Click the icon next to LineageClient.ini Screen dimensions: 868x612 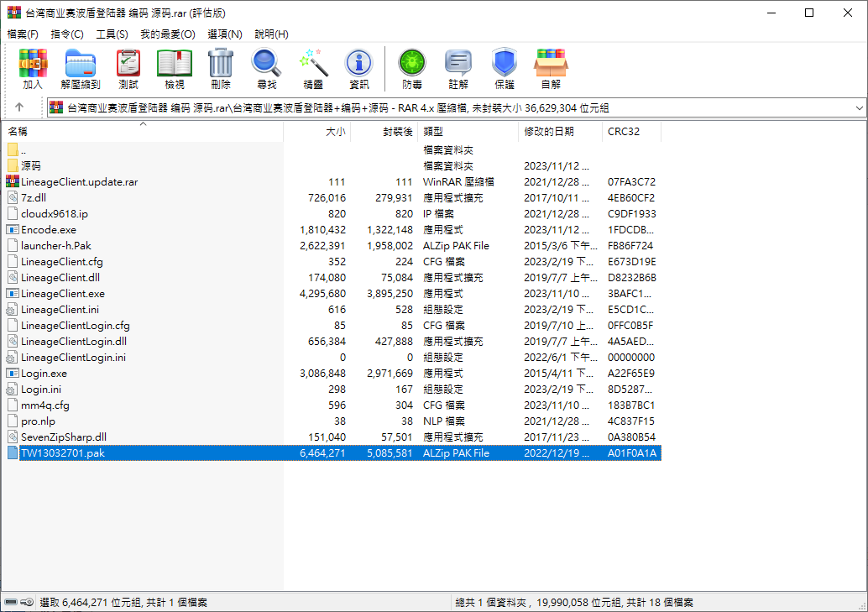pyautogui.click(x=13, y=310)
